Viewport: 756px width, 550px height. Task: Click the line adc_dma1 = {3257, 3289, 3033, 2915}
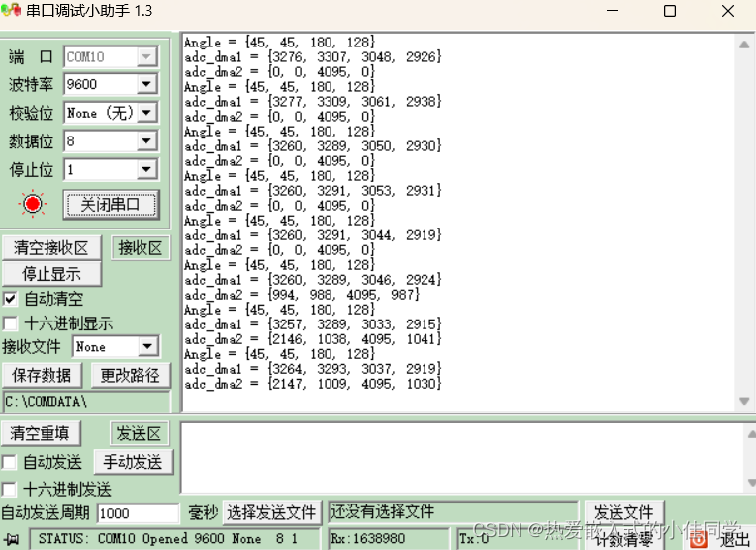coord(313,324)
